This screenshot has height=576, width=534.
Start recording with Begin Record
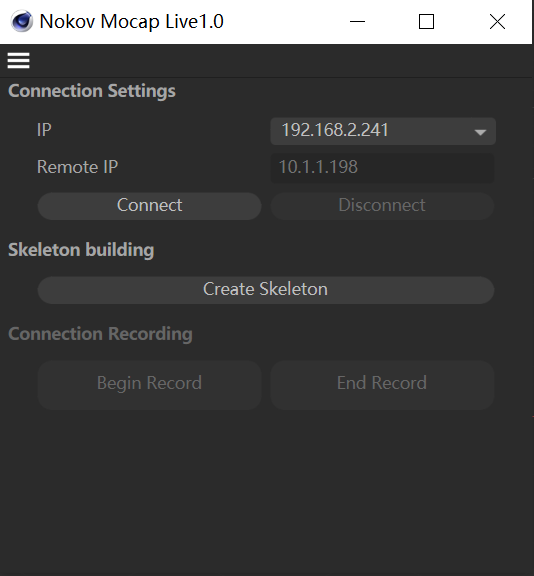[x=149, y=384]
